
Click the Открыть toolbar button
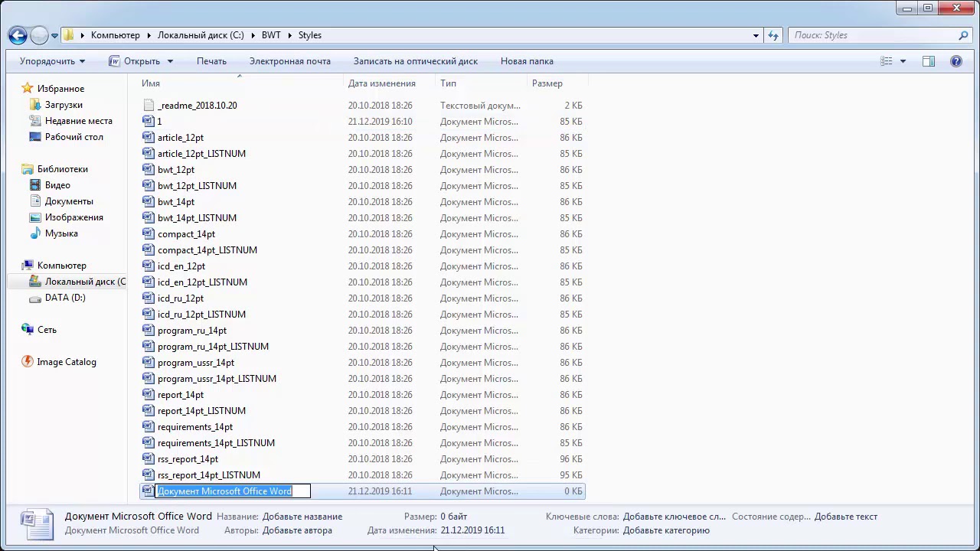pos(135,61)
